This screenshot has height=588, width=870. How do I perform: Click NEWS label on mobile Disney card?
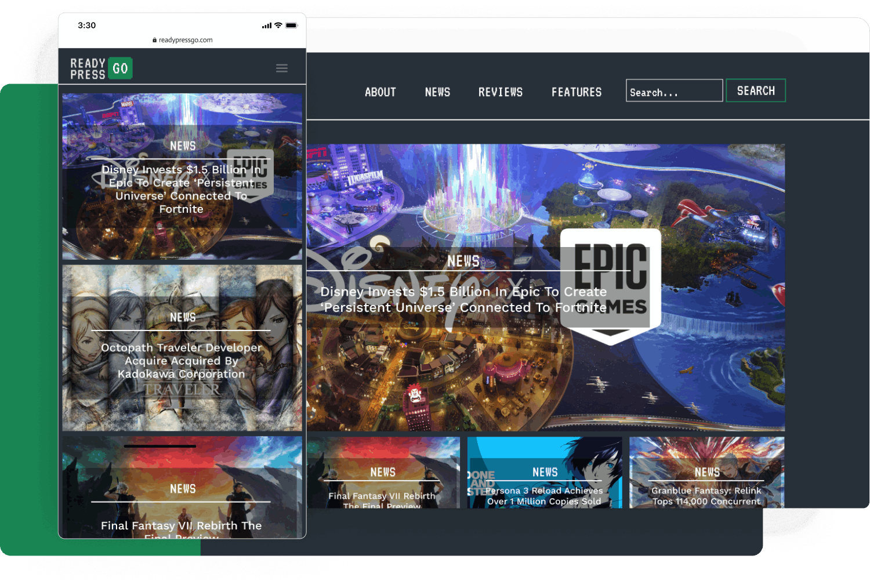pos(183,146)
